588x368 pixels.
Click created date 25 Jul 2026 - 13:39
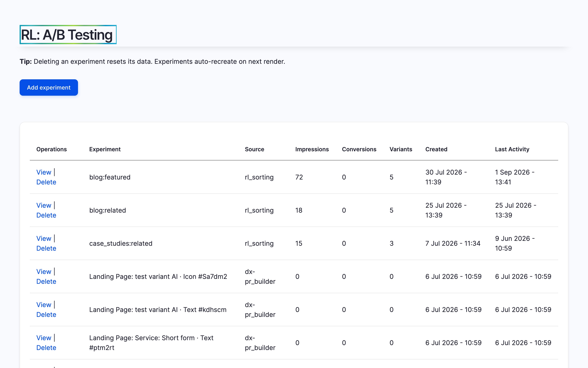[x=446, y=210]
